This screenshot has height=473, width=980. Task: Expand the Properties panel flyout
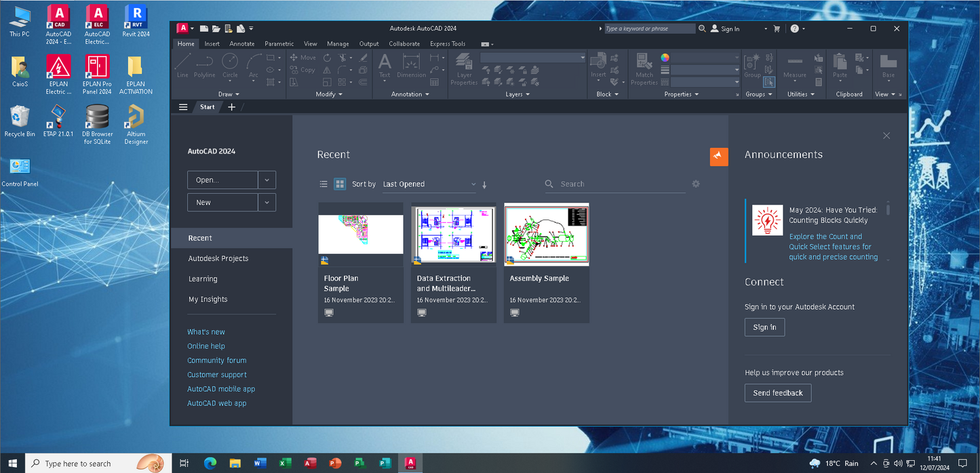[682, 94]
